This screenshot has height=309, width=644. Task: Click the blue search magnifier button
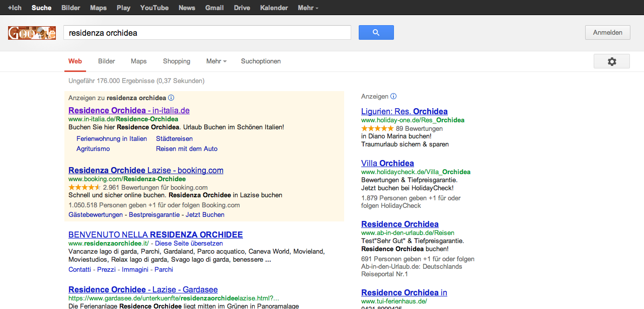point(376,33)
